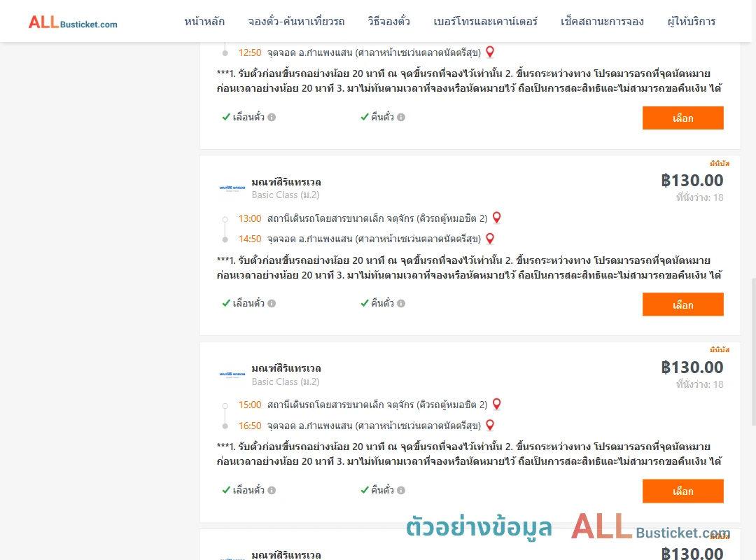Click มินิบัส label on 15:00 trip card
The height and width of the screenshot is (560, 756).
720,350
